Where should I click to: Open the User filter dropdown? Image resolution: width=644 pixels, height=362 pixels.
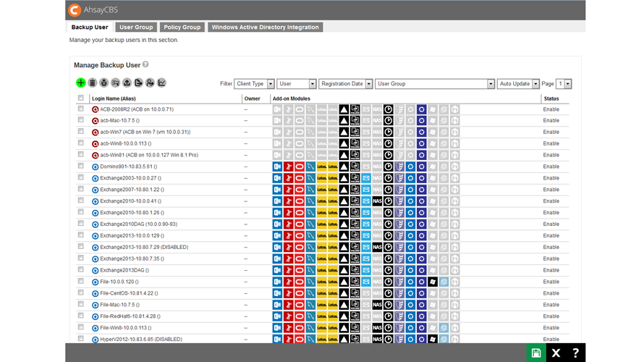click(297, 84)
